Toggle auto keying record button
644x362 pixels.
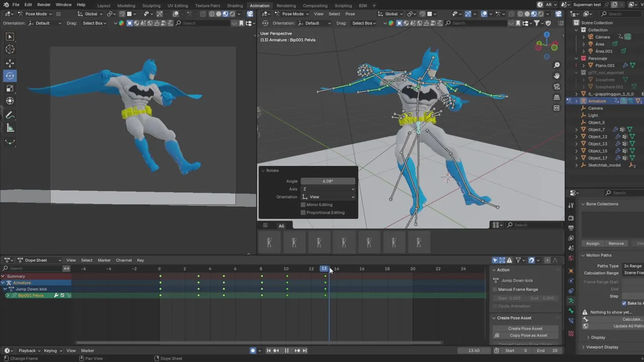coord(253,350)
